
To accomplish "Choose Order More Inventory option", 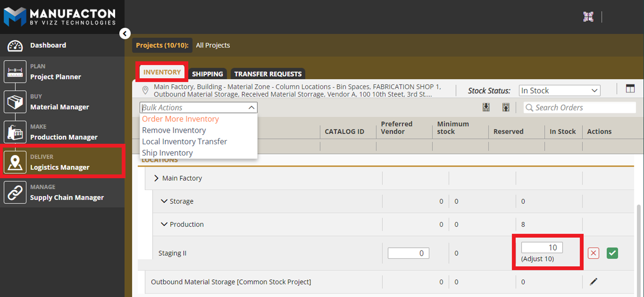I will coord(180,119).
